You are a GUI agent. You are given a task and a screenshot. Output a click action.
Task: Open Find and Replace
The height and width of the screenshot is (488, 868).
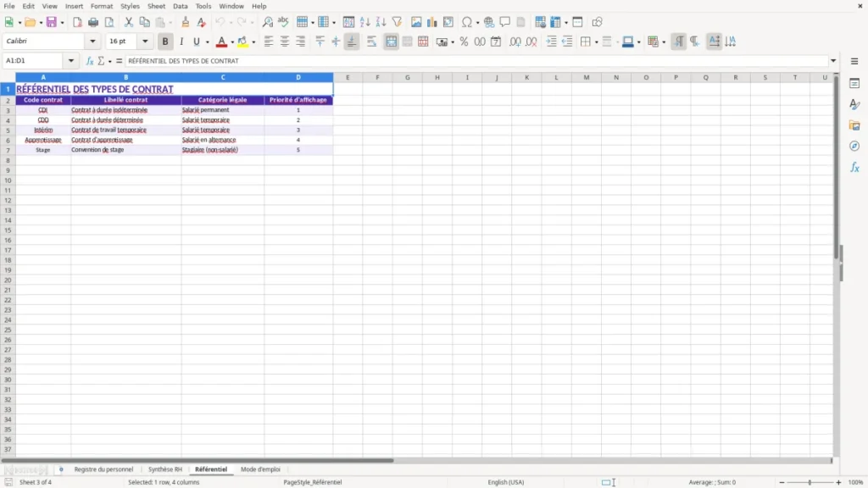(x=267, y=22)
